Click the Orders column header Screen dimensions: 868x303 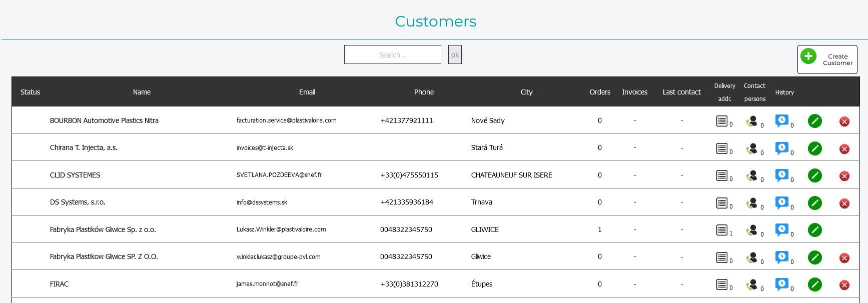pyautogui.click(x=599, y=92)
